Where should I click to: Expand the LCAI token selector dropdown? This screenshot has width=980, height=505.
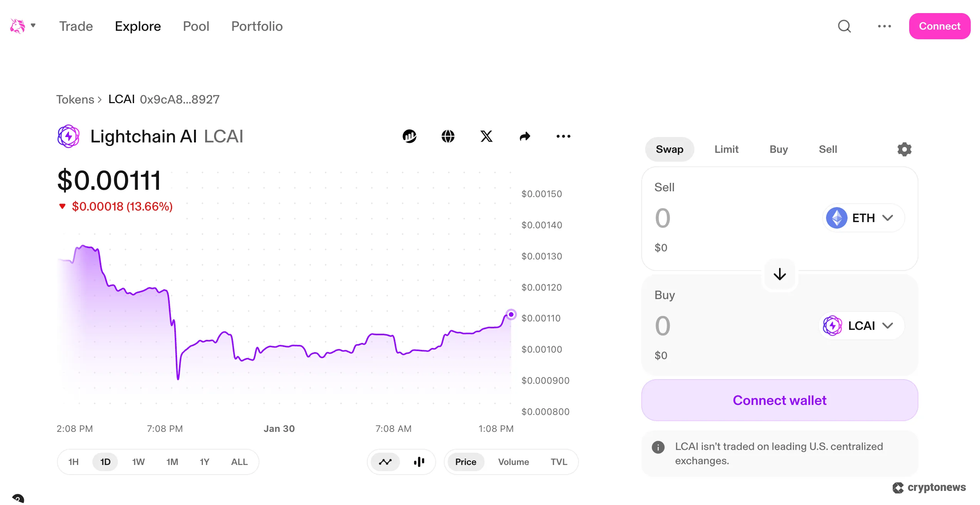(x=861, y=326)
